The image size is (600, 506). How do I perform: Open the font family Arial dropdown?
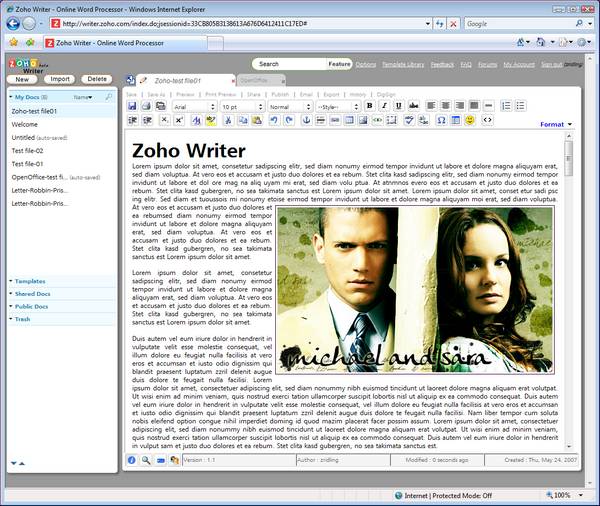pos(194,107)
